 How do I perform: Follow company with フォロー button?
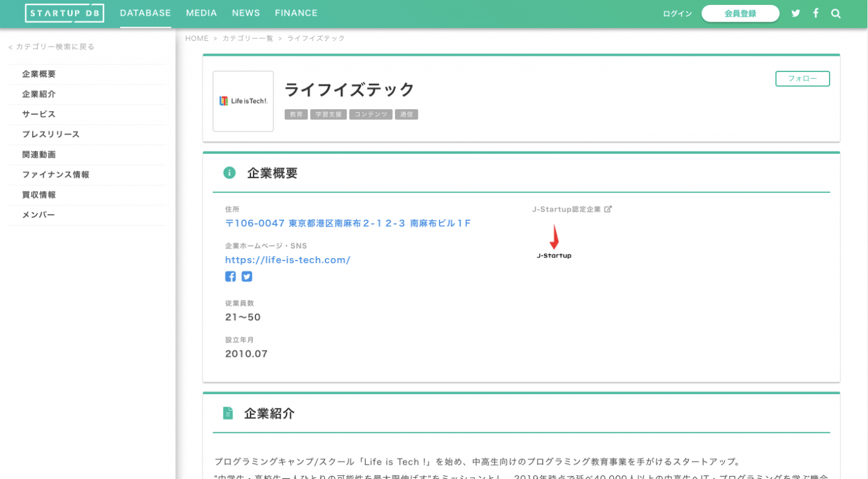[x=802, y=79]
